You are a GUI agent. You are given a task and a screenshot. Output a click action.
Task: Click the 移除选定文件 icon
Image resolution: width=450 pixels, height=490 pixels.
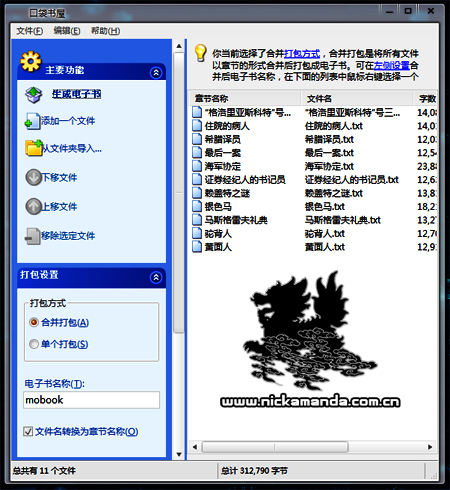33,236
